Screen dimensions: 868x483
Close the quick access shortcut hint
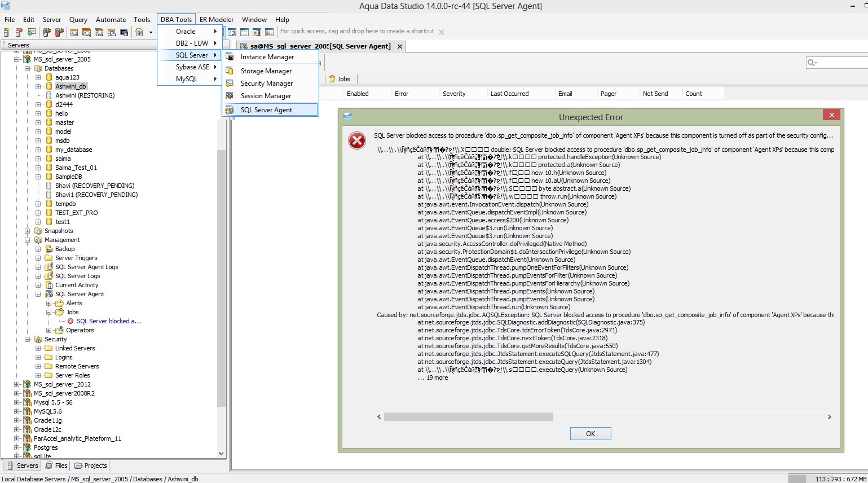[442, 32]
